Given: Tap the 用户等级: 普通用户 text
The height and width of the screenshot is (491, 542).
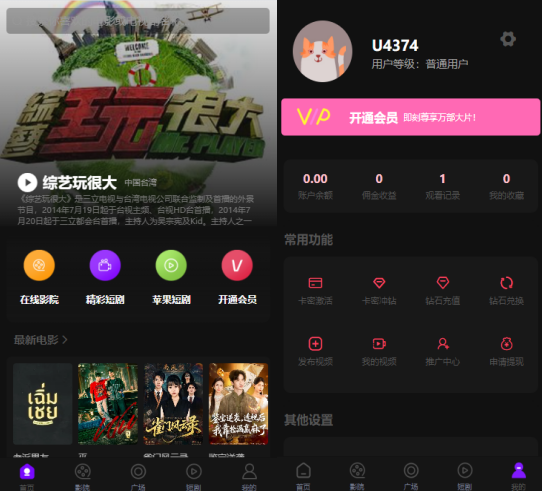Looking at the screenshot, I should pyautogui.click(x=420, y=64).
